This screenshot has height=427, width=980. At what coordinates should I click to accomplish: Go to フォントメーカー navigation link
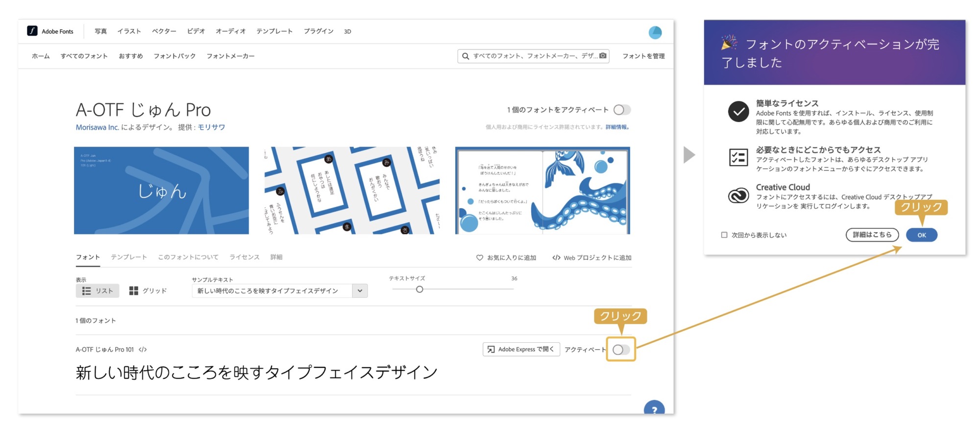click(x=230, y=56)
